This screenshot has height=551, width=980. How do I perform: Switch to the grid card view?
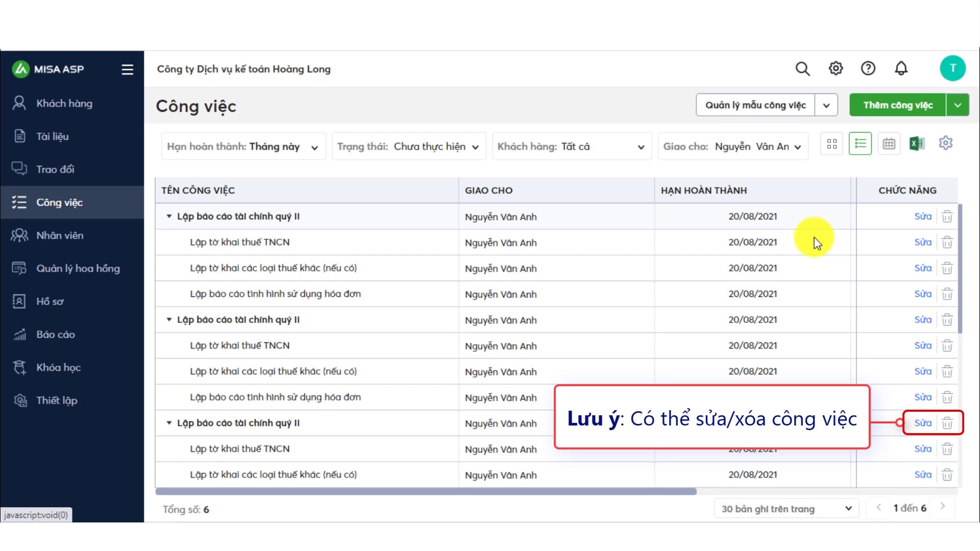[x=832, y=144]
